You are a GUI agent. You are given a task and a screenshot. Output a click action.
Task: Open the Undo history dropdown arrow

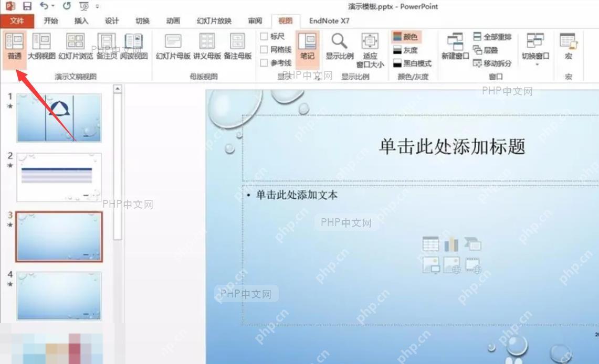(52, 6)
